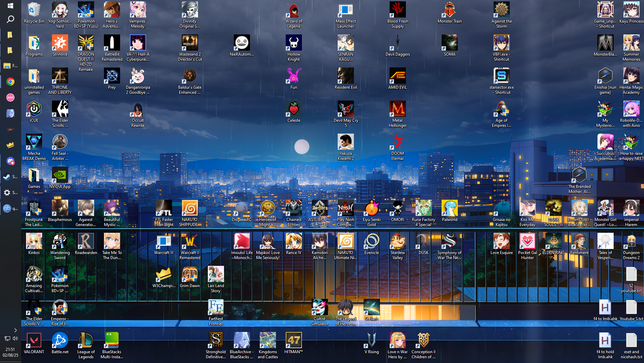Screen dimensions: 644x363
Task: Open the Windows Start button
Action: tap(10, 6)
